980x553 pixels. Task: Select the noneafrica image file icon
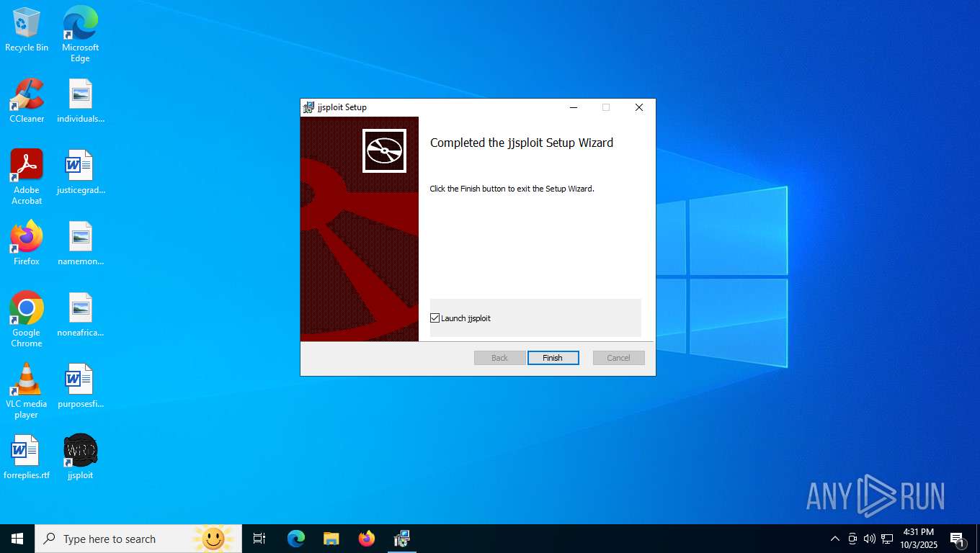(80, 315)
